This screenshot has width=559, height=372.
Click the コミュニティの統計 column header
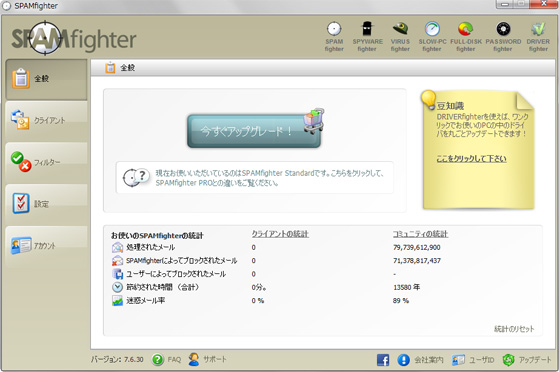point(420,234)
